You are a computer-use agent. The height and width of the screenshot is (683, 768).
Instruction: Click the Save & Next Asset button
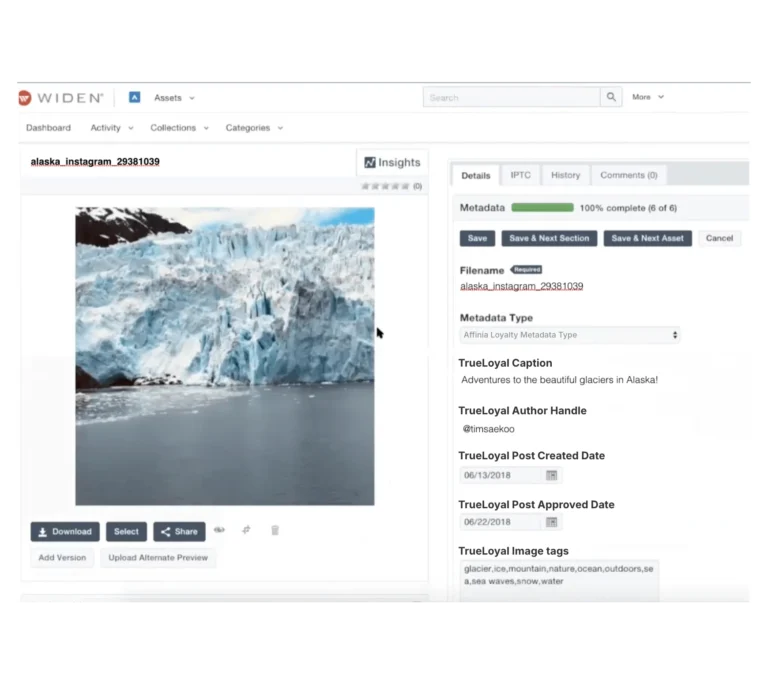[x=647, y=238]
